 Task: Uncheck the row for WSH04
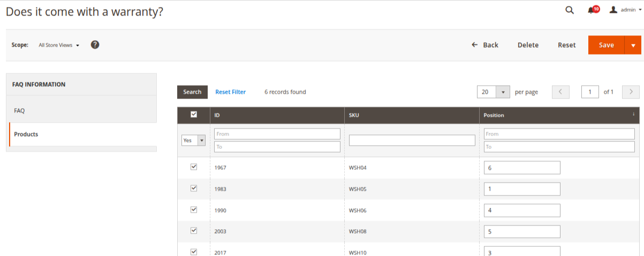click(194, 167)
